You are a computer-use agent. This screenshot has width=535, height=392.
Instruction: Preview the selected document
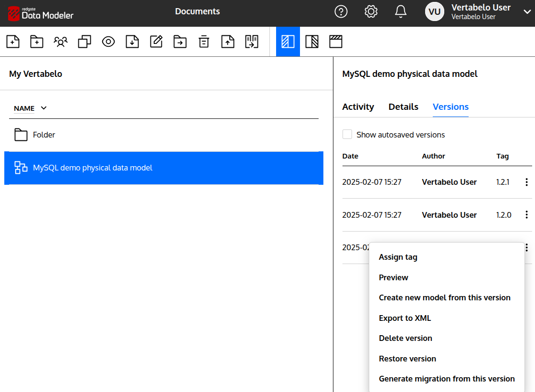pyautogui.click(x=108, y=42)
